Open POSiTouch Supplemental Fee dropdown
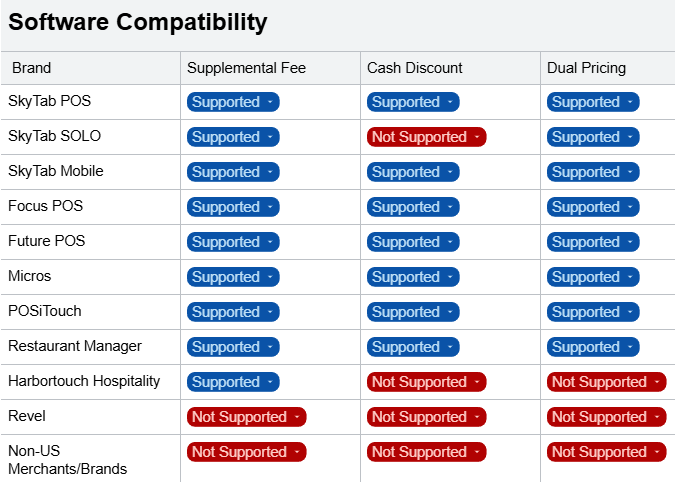 (233, 312)
